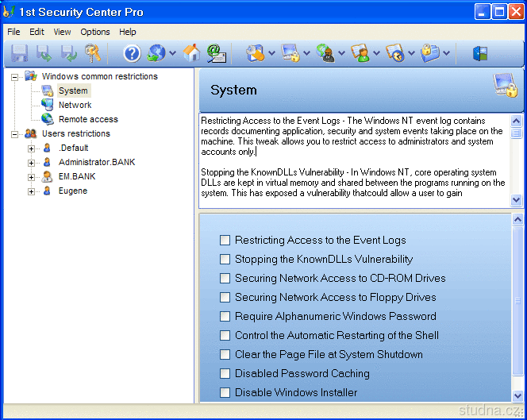
Task: Click the wrench tools toolbar icon
Action: click(x=256, y=53)
